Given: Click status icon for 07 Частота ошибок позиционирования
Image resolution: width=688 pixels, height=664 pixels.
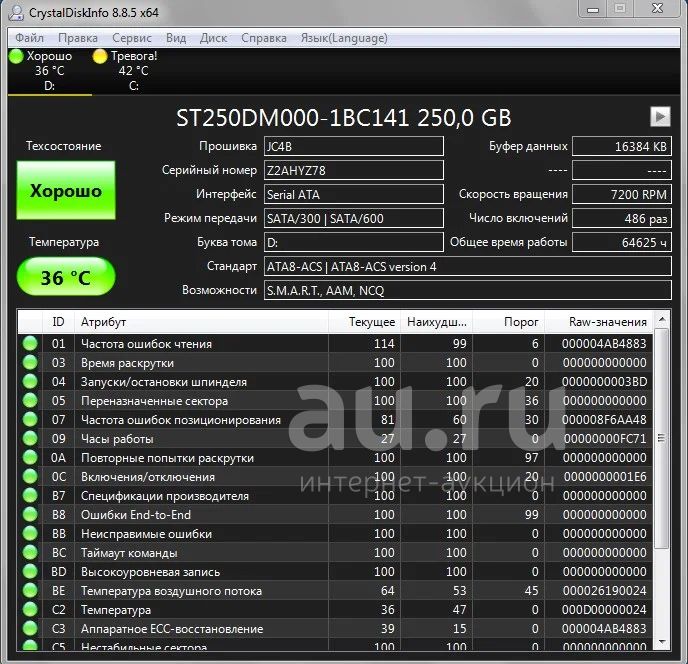Looking at the screenshot, I should click(30, 419).
